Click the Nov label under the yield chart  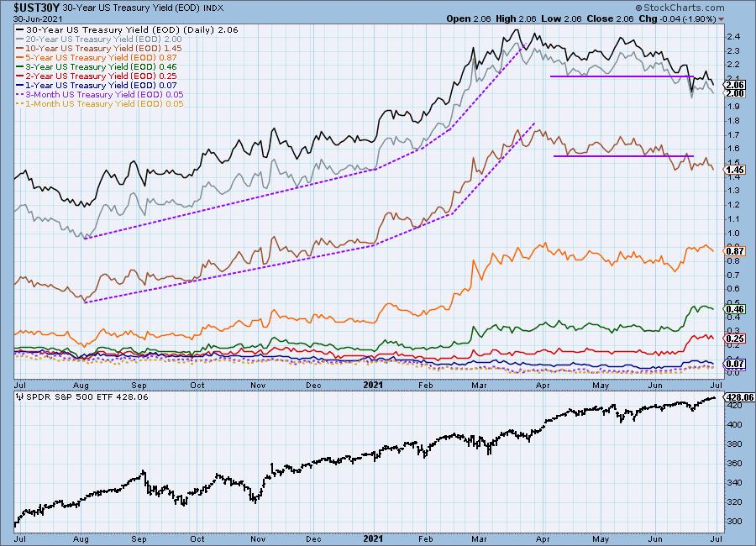(258, 386)
